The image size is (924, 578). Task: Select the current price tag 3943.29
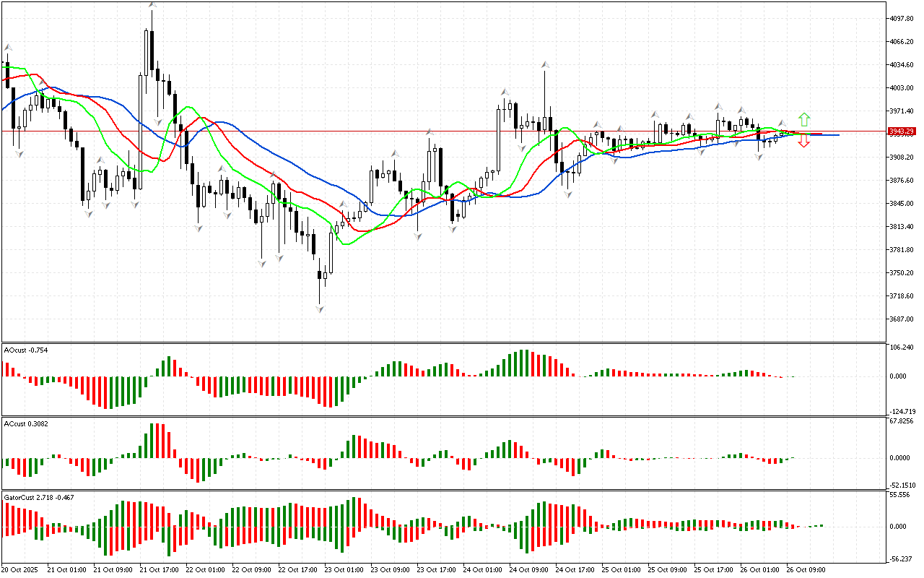902,131
